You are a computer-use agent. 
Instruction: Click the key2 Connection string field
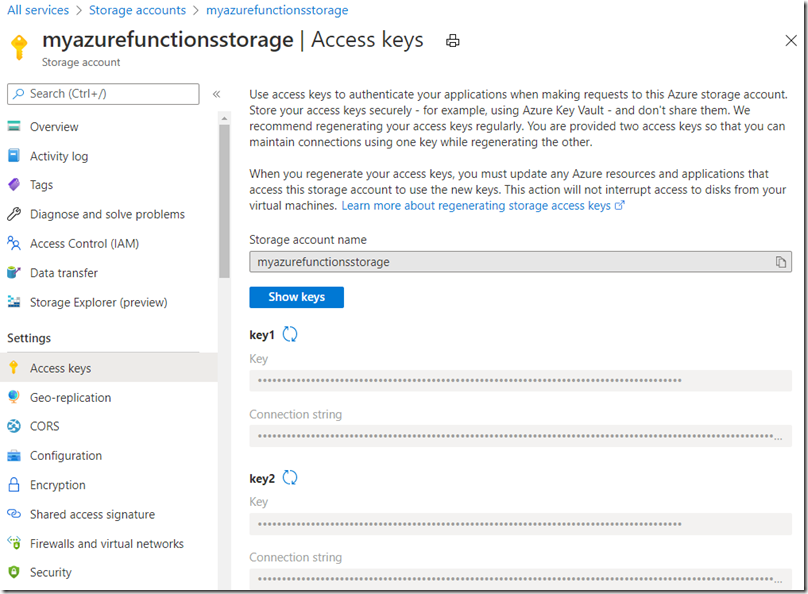pos(520,579)
